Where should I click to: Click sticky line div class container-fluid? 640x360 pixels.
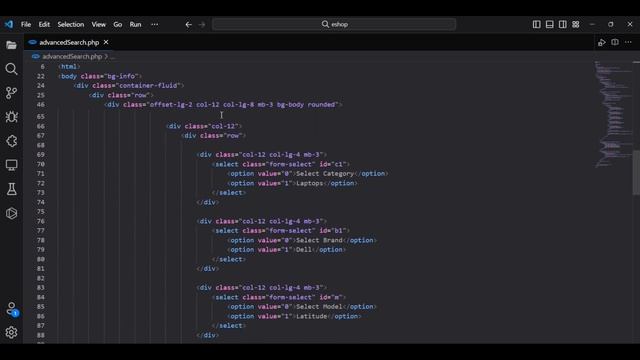[x=129, y=86]
